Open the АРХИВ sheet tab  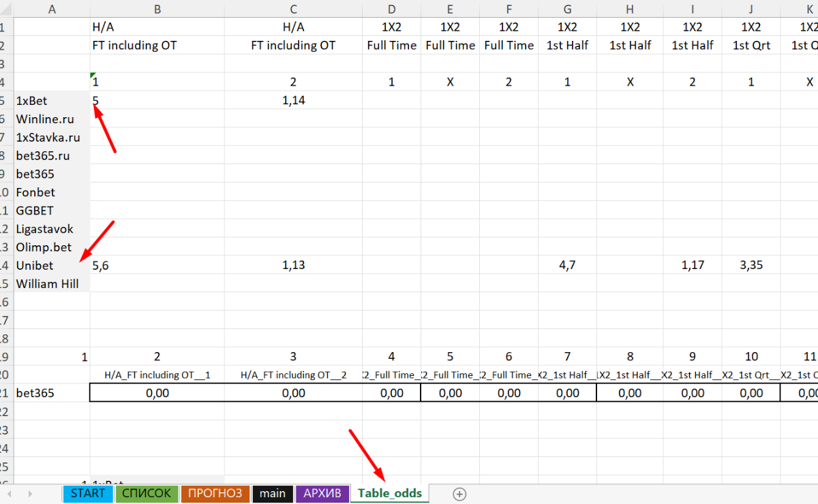click(x=322, y=494)
